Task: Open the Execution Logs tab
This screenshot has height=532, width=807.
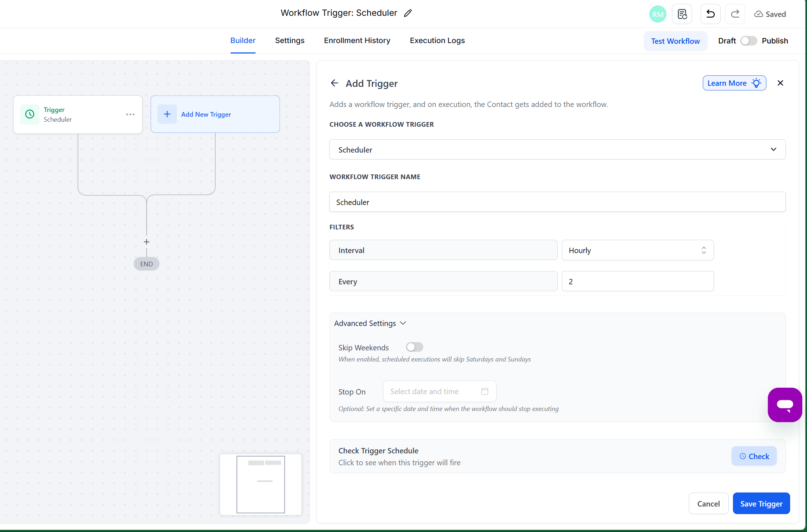Action: [437, 41]
